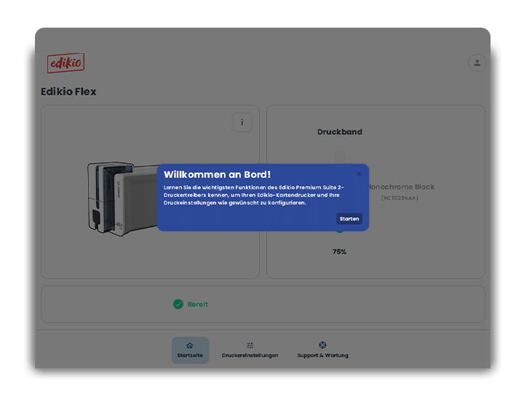This screenshot has width=532, height=404.
Task: Click the Bereit status text
Action: click(x=197, y=304)
